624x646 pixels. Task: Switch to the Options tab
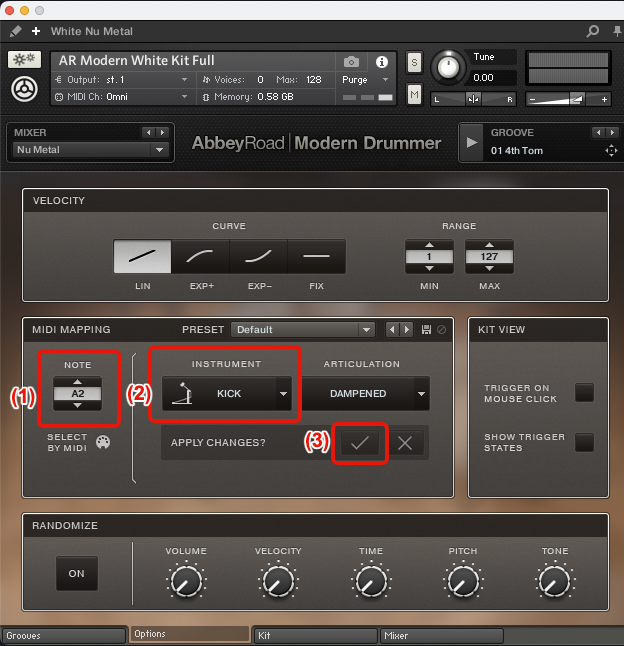tap(190, 634)
